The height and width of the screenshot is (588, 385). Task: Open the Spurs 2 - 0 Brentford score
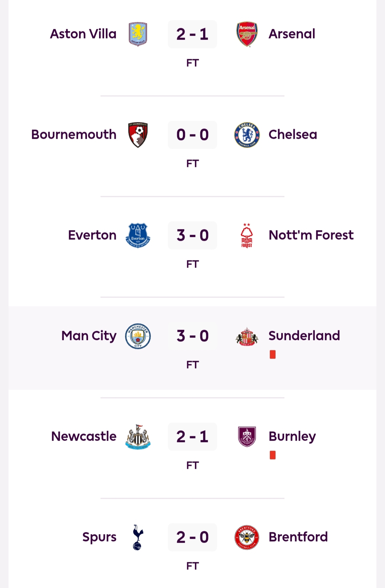(x=192, y=537)
